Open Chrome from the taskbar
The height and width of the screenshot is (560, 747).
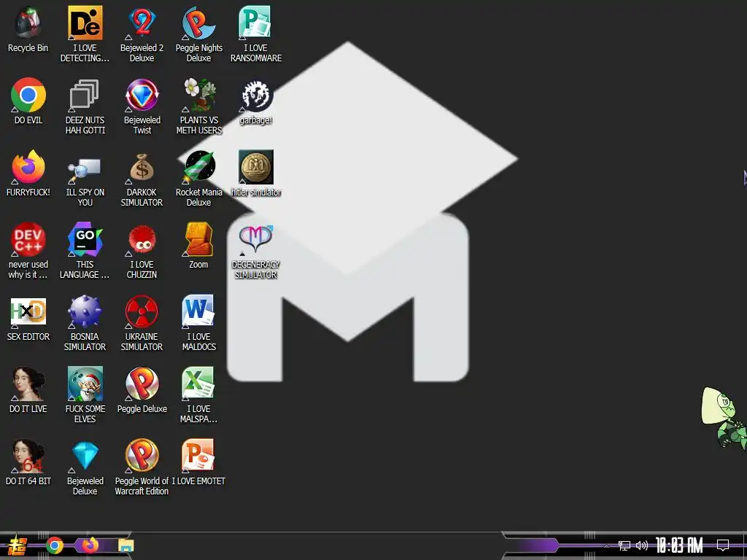pyautogui.click(x=54, y=545)
